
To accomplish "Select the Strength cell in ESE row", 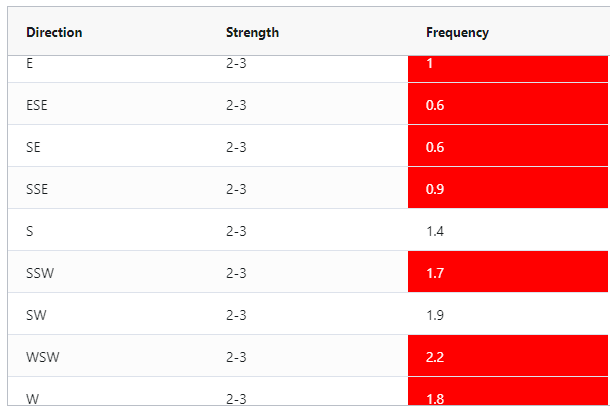I will point(236,105).
